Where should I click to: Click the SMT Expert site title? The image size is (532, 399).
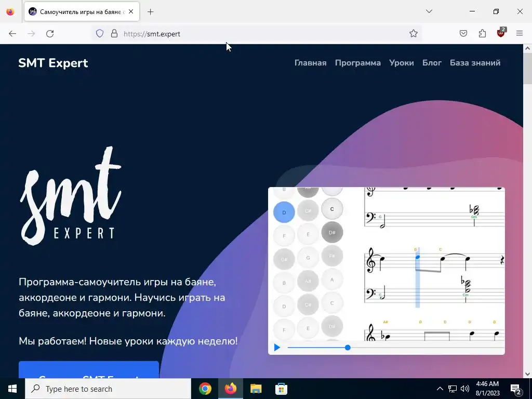click(54, 63)
